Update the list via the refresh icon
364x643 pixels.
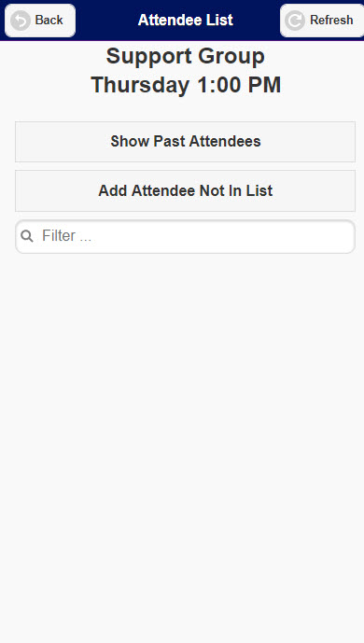coord(295,21)
